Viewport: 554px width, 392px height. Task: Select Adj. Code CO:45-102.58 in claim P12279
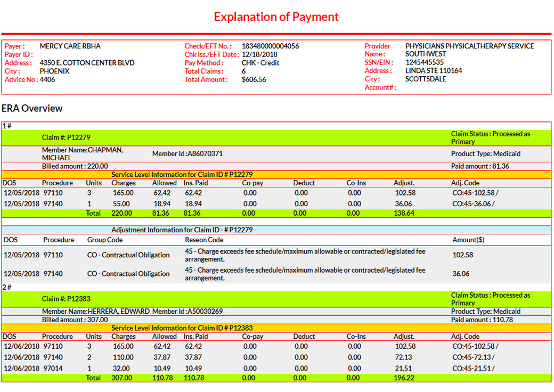click(x=475, y=193)
